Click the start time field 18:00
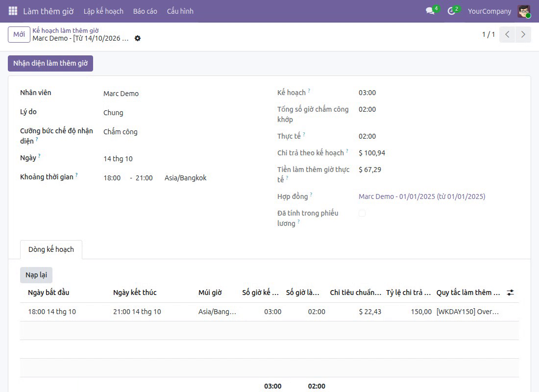This screenshot has width=539, height=392. [x=112, y=178]
